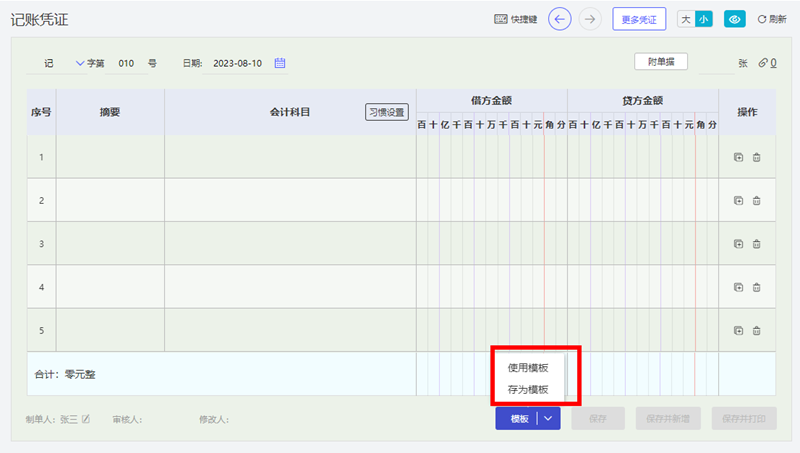Delete row 3 using its trash icon
Screen dimensions: 800x453
click(757, 244)
